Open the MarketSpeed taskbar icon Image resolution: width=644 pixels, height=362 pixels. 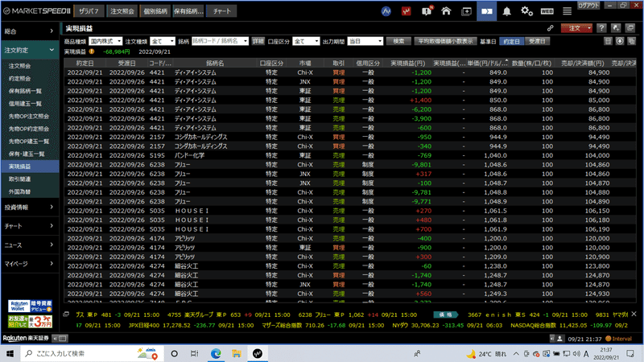tap(258, 353)
